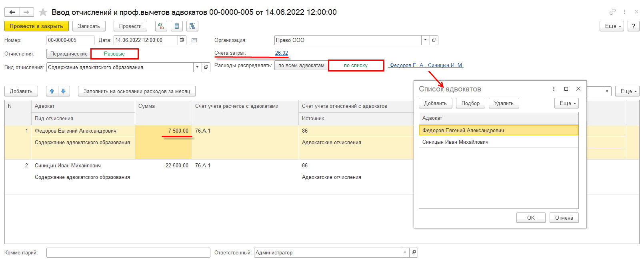Open the Вид отчисления dropdown
The width and height of the screenshot is (644, 260).
coord(197,67)
